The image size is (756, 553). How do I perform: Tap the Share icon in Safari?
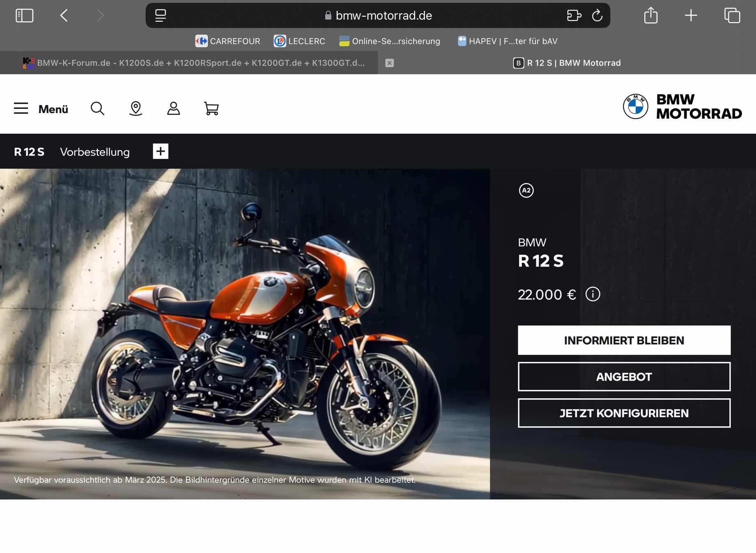(650, 16)
